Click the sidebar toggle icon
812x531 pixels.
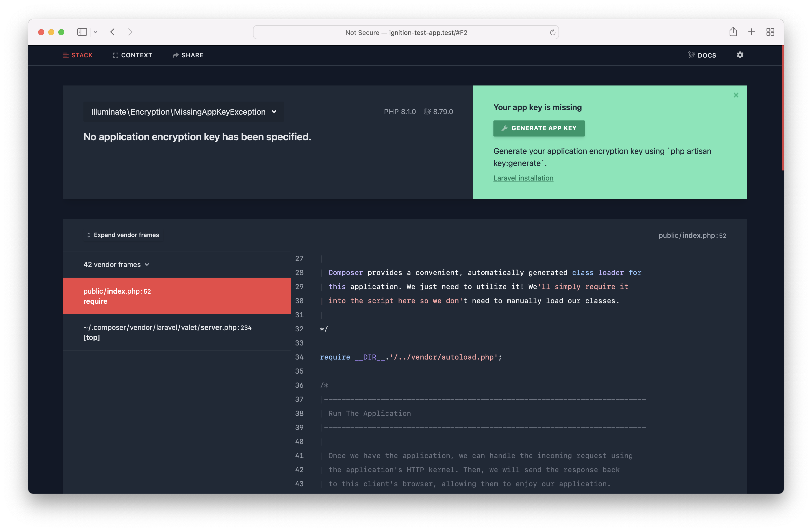82,31
